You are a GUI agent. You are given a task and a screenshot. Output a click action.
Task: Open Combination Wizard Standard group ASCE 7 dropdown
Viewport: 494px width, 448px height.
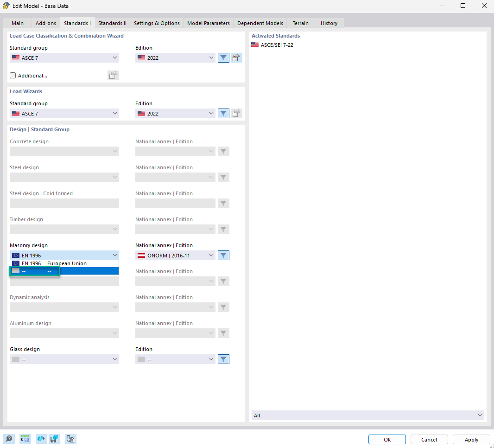[64, 58]
